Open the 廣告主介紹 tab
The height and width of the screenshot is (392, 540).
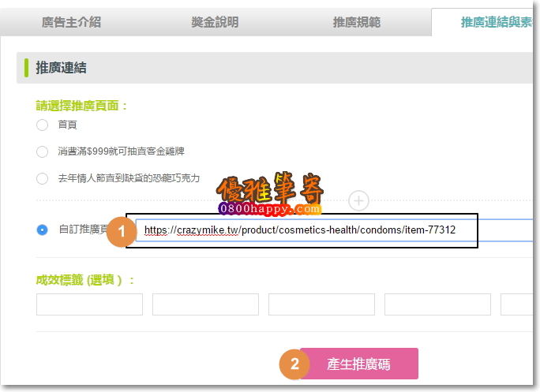(71, 22)
